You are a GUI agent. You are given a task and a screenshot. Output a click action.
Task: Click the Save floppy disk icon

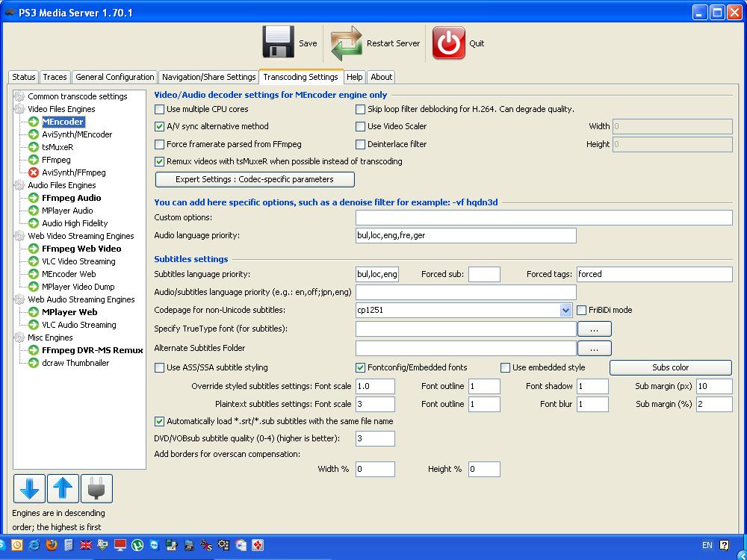pos(278,43)
